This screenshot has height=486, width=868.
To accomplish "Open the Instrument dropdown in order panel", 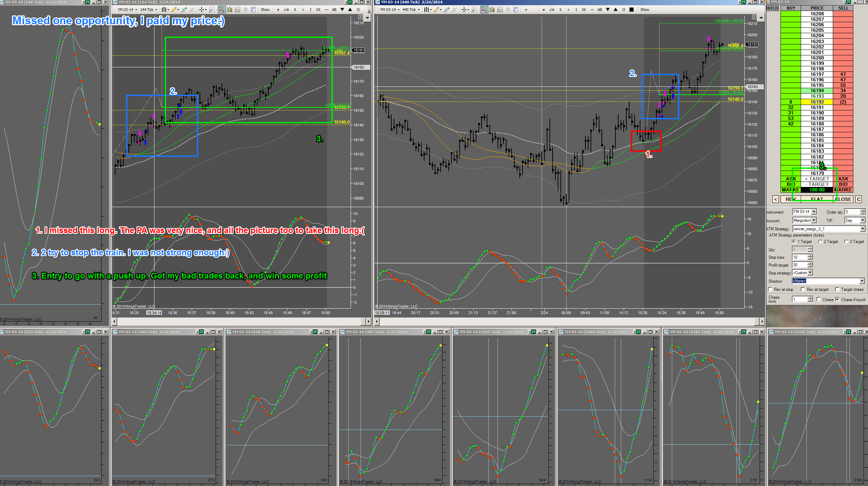I will 814,212.
